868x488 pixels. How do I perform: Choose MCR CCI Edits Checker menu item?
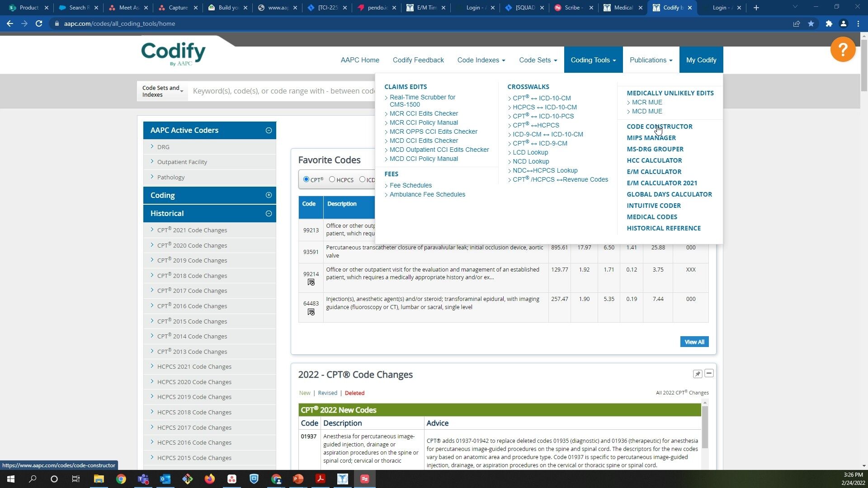(x=424, y=113)
